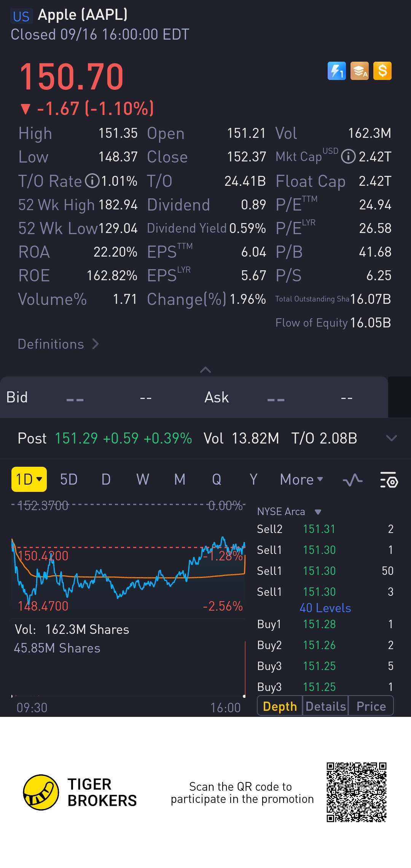Tap the yellow dollar sign icon

click(382, 71)
